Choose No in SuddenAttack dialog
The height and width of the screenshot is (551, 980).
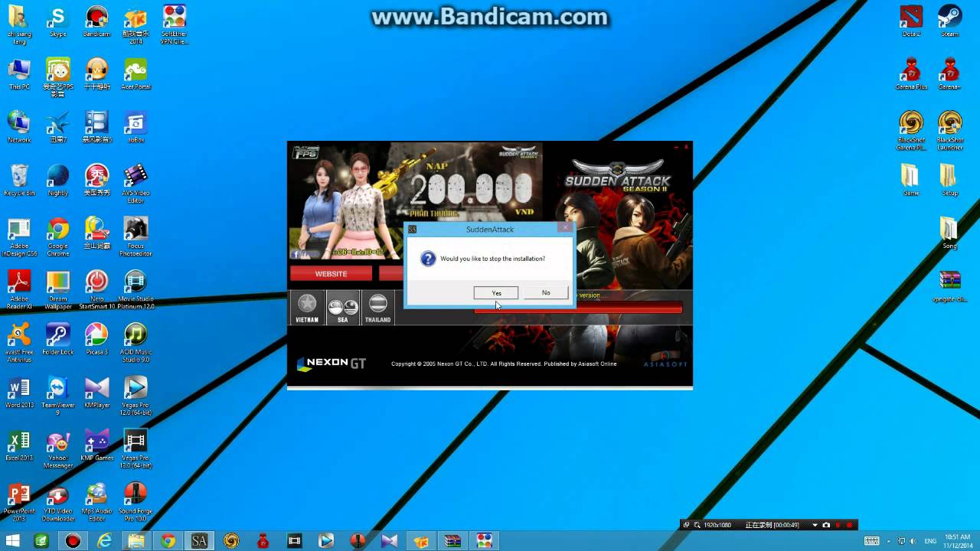(546, 293)
